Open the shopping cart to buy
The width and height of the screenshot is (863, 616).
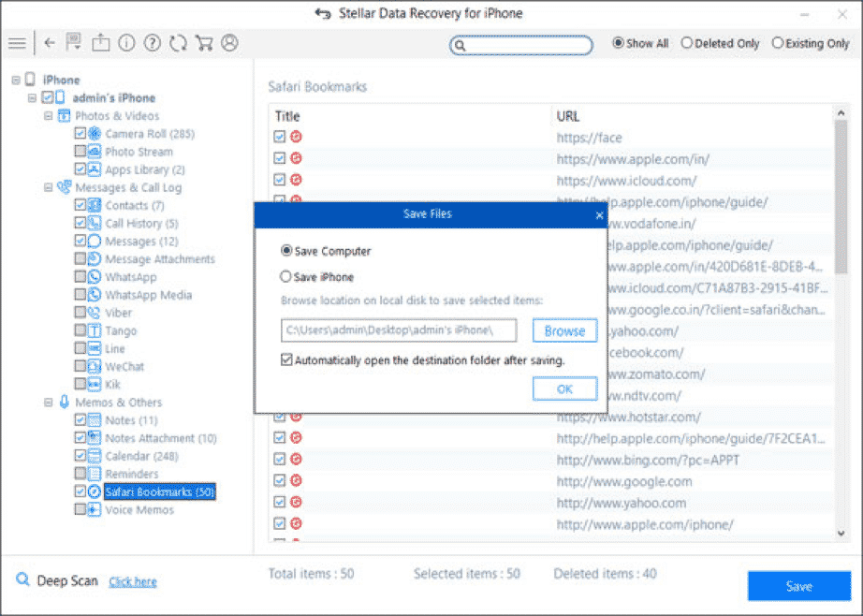click(x=205, y=43)
